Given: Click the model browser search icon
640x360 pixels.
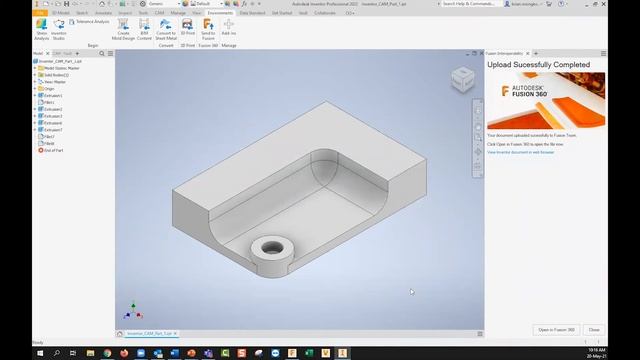Looking at the screenshot, I should tap(102, 53).
